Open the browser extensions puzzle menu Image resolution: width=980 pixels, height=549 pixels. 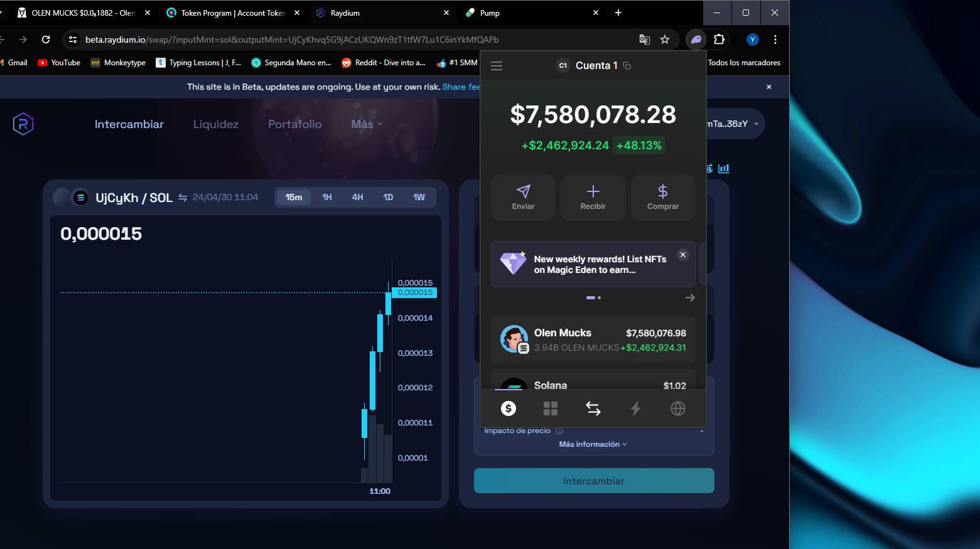719,40
